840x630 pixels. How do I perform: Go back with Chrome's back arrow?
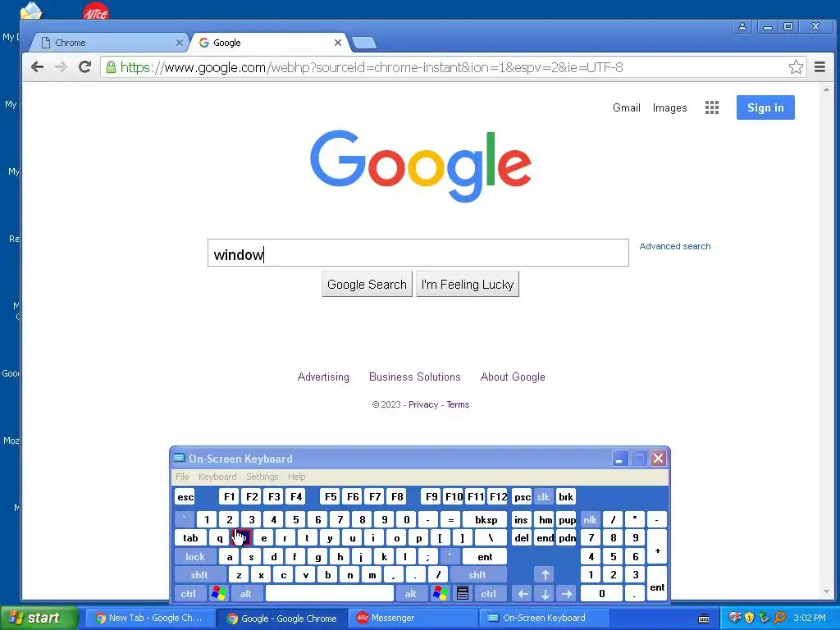coord(37,67)
